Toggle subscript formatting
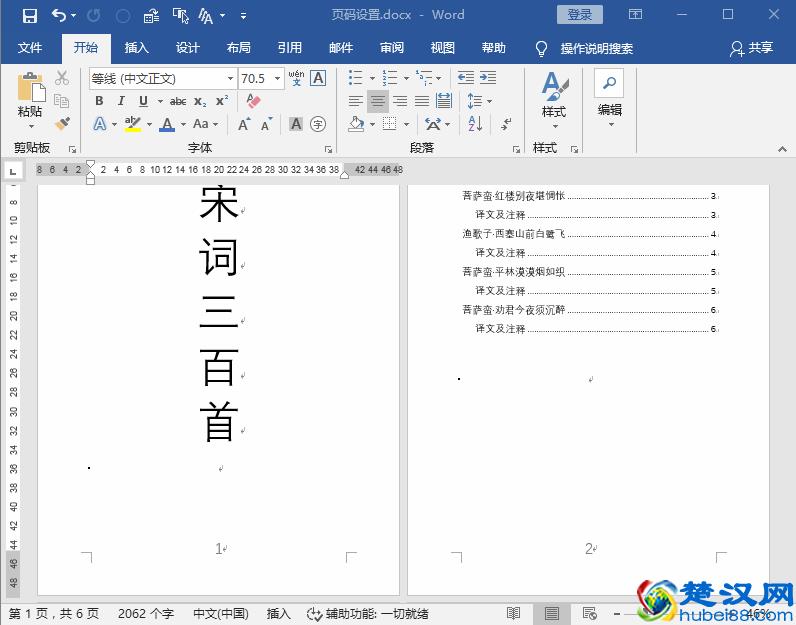The height and width of the screenshot is (625, 796). click(200, 101)
